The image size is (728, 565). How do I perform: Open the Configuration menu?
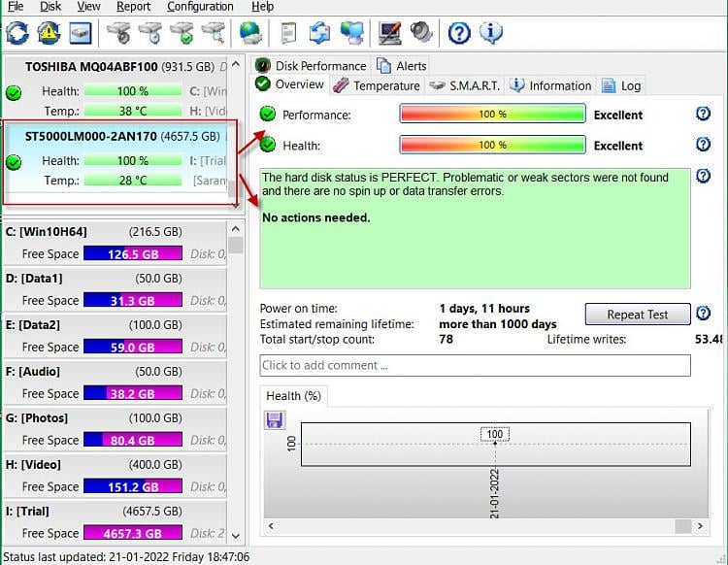point(200,7)
